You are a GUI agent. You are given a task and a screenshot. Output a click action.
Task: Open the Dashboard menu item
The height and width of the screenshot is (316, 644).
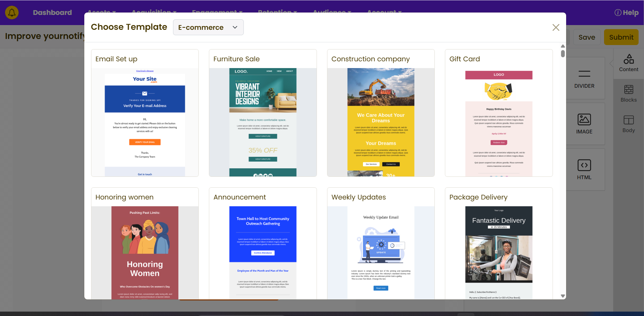point(52,13)
